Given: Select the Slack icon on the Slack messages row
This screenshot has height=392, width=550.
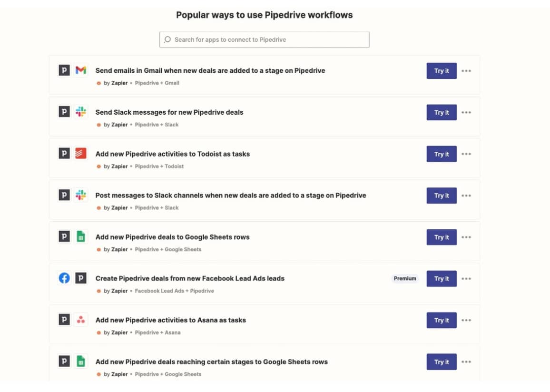Looking at the screenshot, I should (x=80, y=112).
